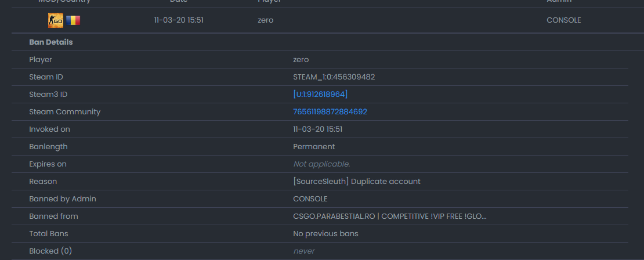Image resolution: width=644 pixels, height=260 pixels.
Task: Click the Ban Details header
Action: tap(51, 42)
